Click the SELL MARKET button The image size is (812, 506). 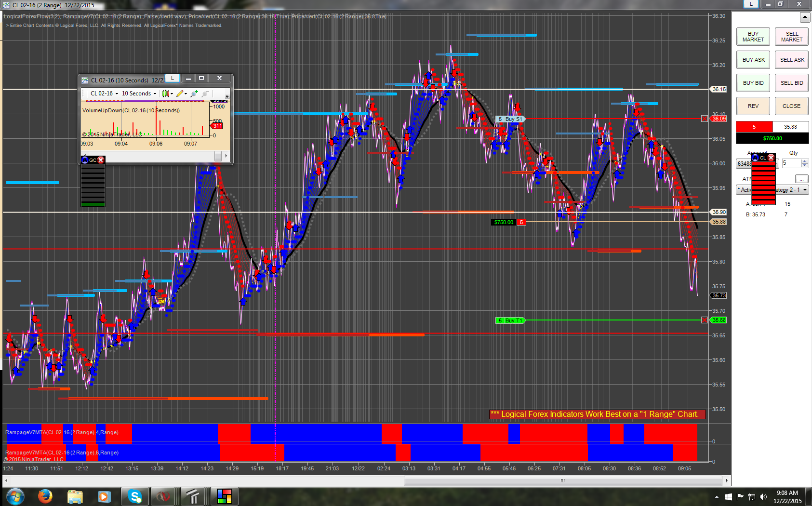coord(792,37)
